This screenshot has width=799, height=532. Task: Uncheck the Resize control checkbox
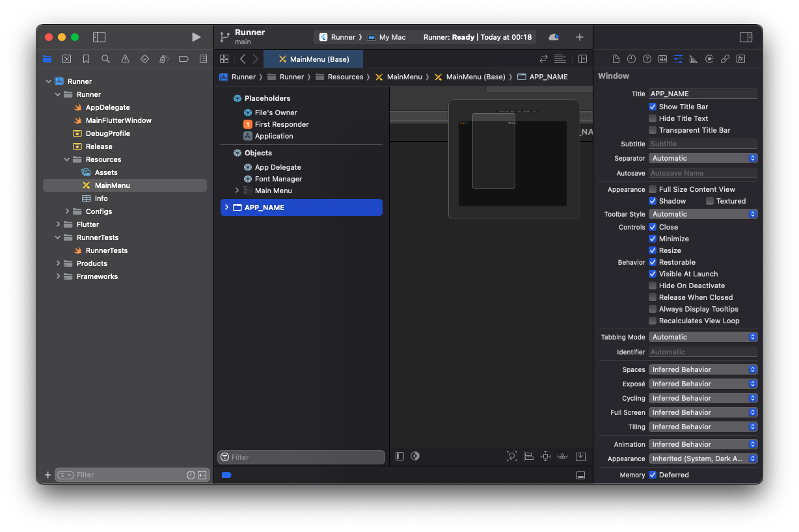click(653, 250)
